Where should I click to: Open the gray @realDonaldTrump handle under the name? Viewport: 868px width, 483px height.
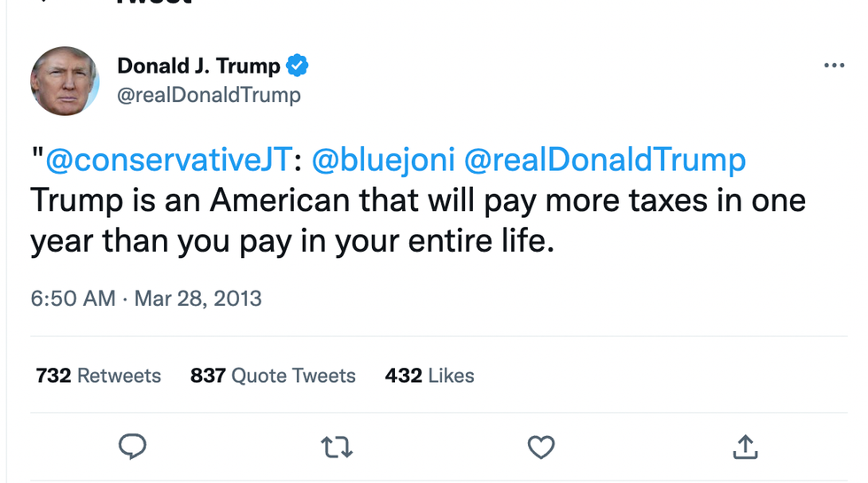pos(209,95)
